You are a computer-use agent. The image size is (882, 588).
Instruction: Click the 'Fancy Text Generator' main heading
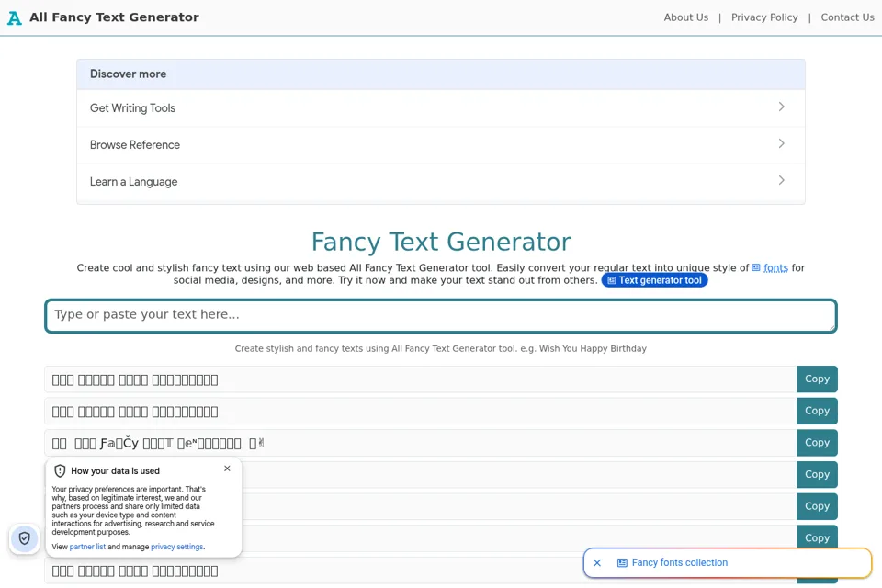(441, 242)
